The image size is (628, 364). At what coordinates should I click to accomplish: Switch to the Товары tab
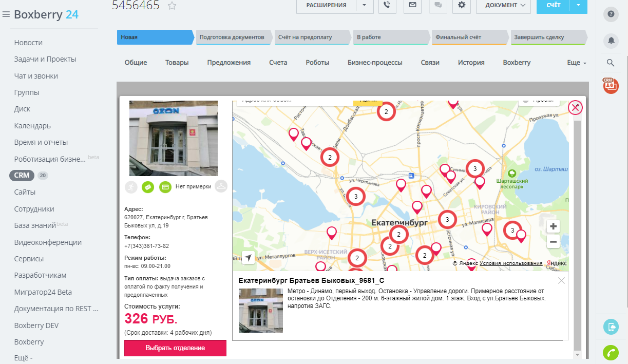pos(177,63)
